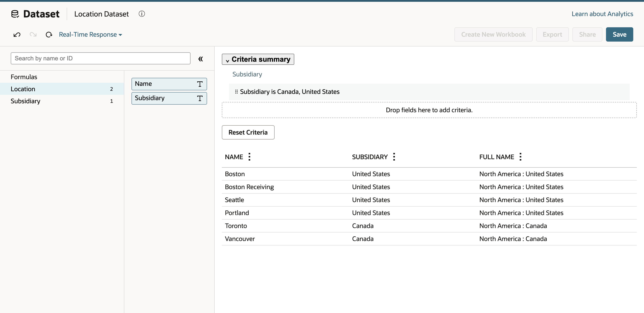Click the Seattle name cell
The width and height of the screenshot is (644, 313).
(x=234, y=200)
